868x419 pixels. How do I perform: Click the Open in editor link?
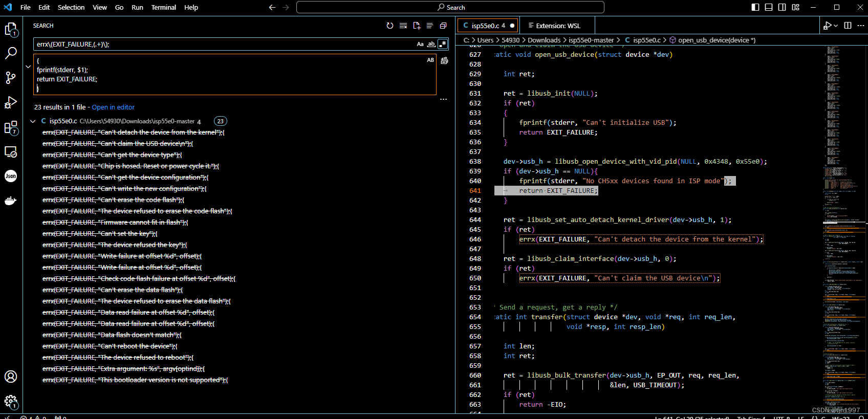tap(113, 107)
